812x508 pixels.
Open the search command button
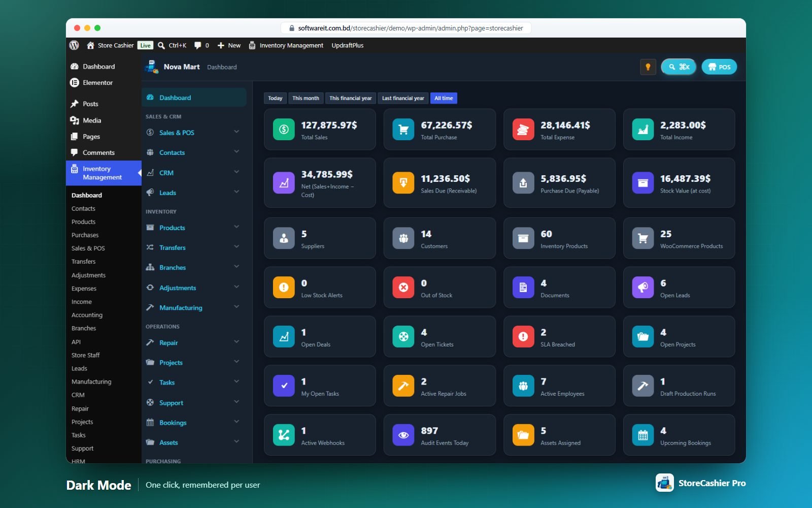[x=679, y=67]
